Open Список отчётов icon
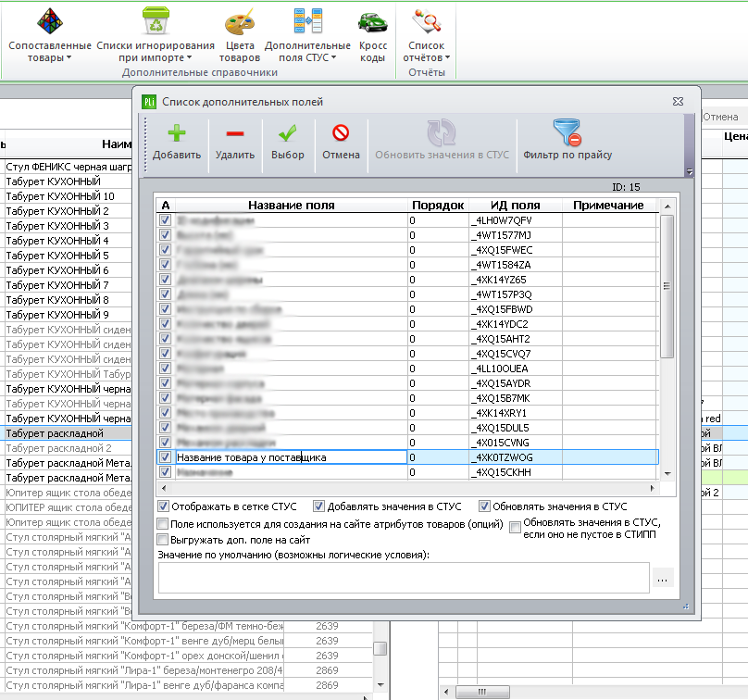This screenshot has width=748, height=700. (427, 21)
